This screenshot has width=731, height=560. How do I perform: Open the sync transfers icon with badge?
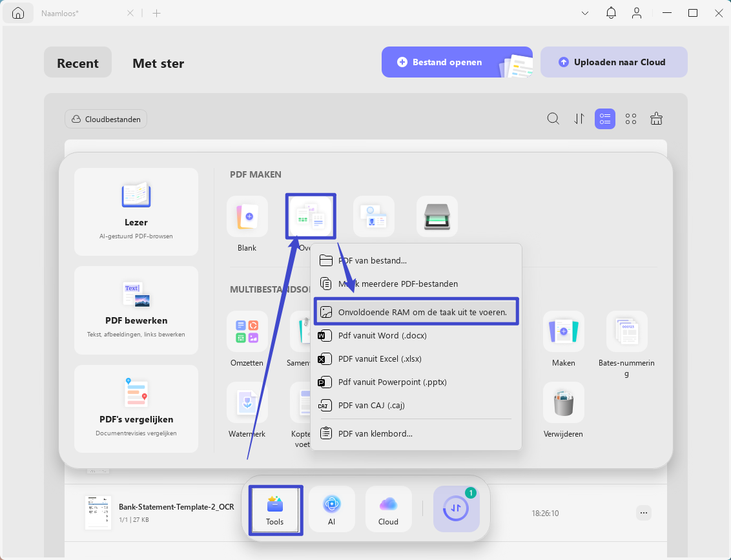click(456, 509)
